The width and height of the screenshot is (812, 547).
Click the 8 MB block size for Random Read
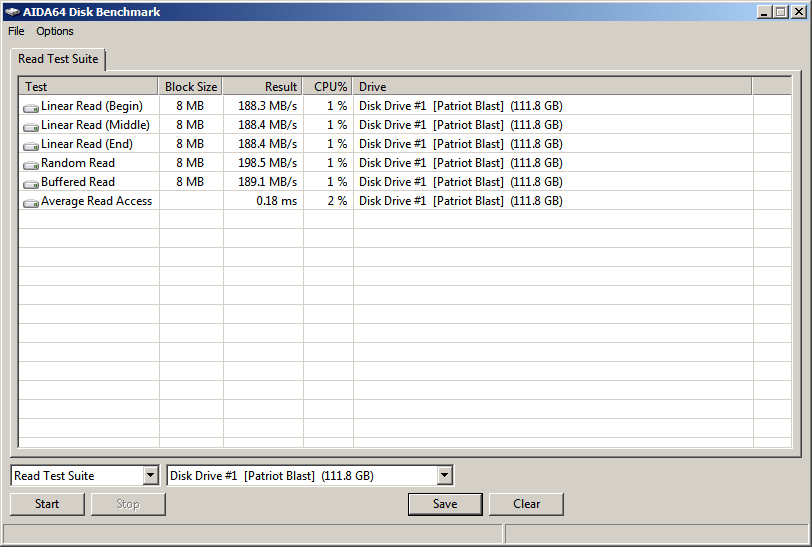click(190, 163)
